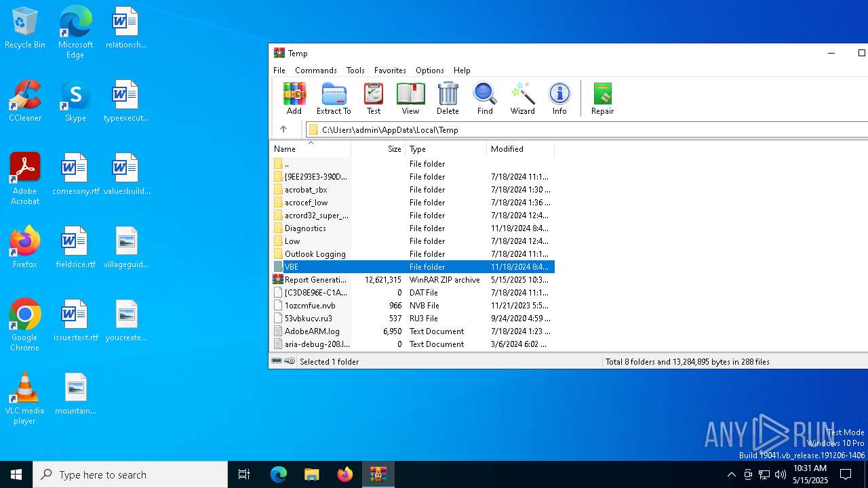Open the Help menu

tap(462, 70)
